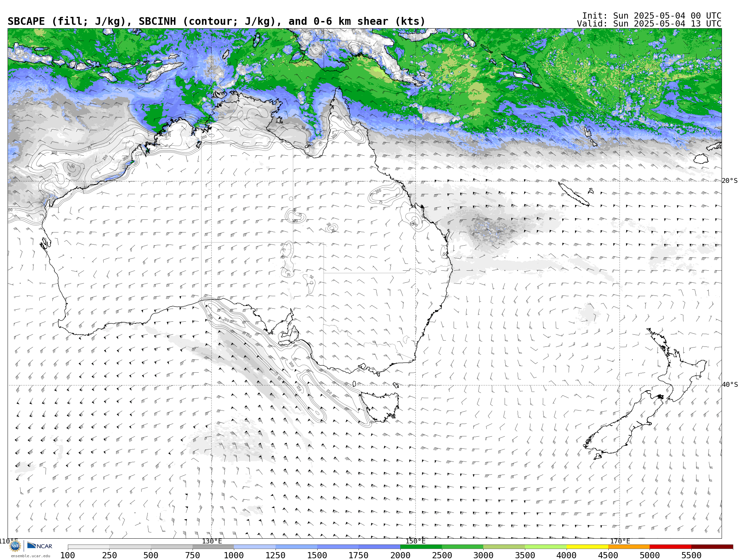The image size is (744, 560).
Task: Pick the dark red above-5500 colorbar segment
Action: point(712,547)
